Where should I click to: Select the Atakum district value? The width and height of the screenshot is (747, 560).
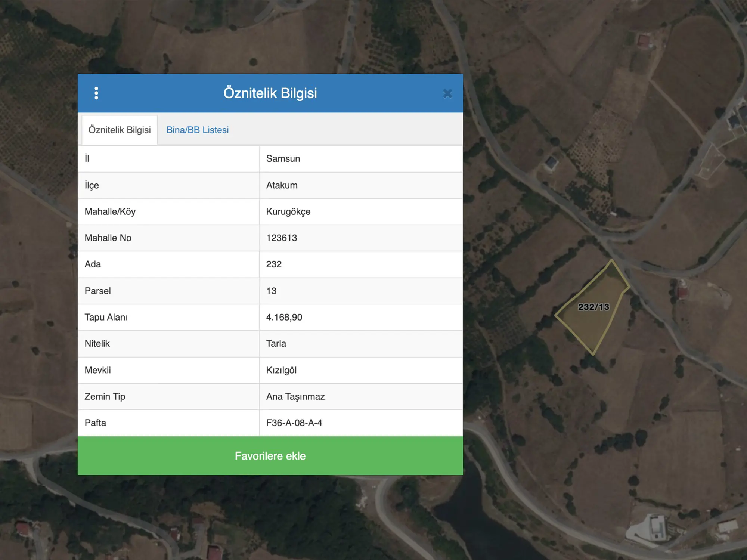click(x=282, y=185)
